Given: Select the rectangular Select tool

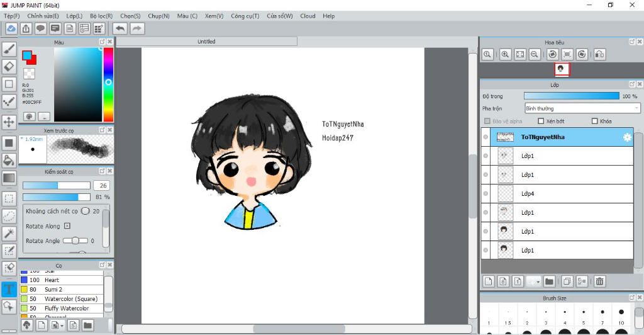Looking at the screenshot, I should click(x=9, y=198).
